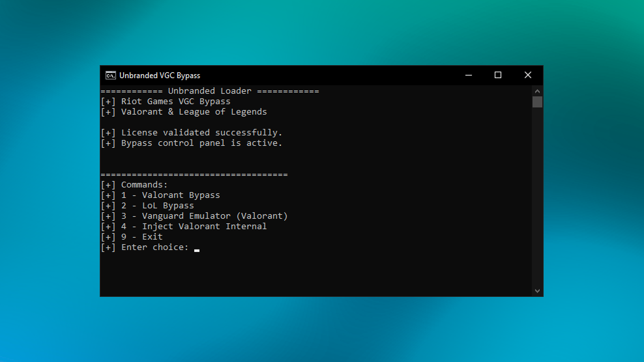Click the '9 - Exit' line

(141, 237)
